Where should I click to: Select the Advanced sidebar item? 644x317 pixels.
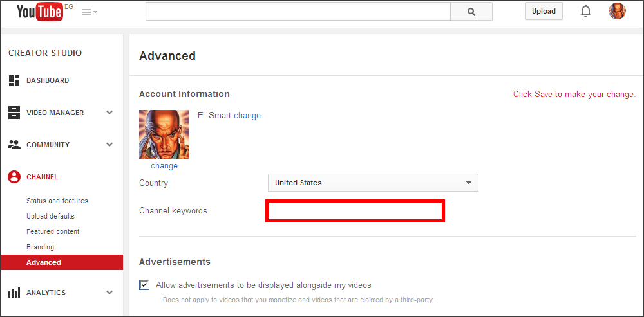point(62,262)
